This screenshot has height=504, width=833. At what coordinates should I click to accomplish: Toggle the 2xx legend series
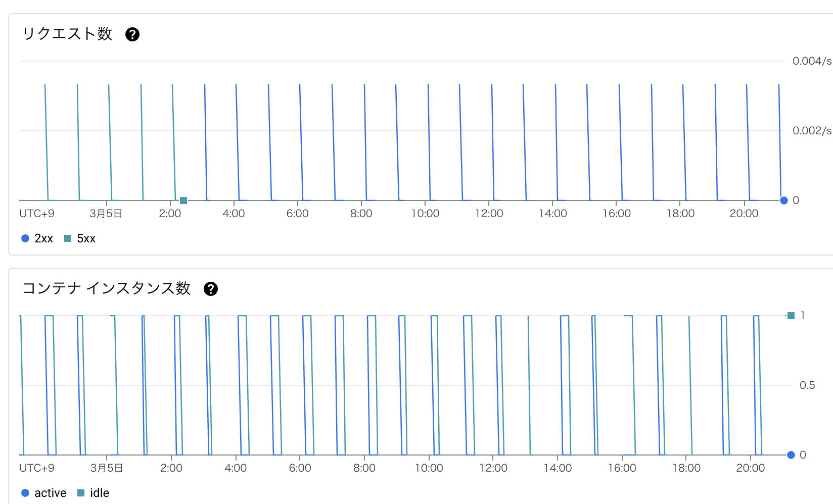click(x=37, y=238)
